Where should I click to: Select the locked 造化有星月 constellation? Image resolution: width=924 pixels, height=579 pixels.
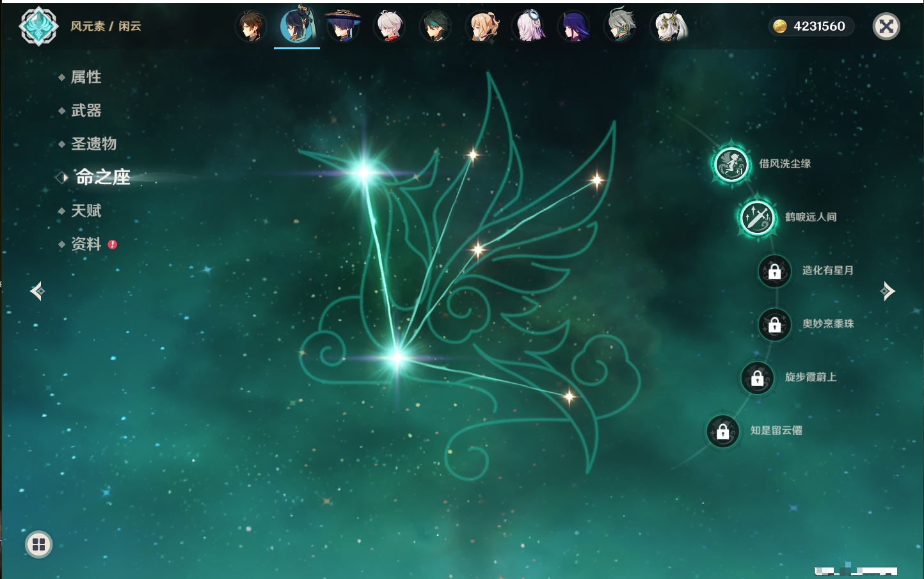tap(775, 271)
